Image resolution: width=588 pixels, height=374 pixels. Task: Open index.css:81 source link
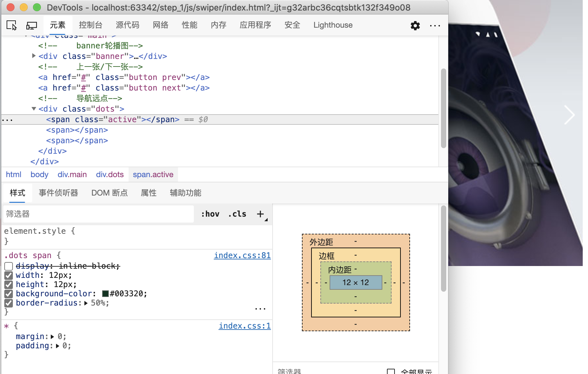click(x=242, y=255)
